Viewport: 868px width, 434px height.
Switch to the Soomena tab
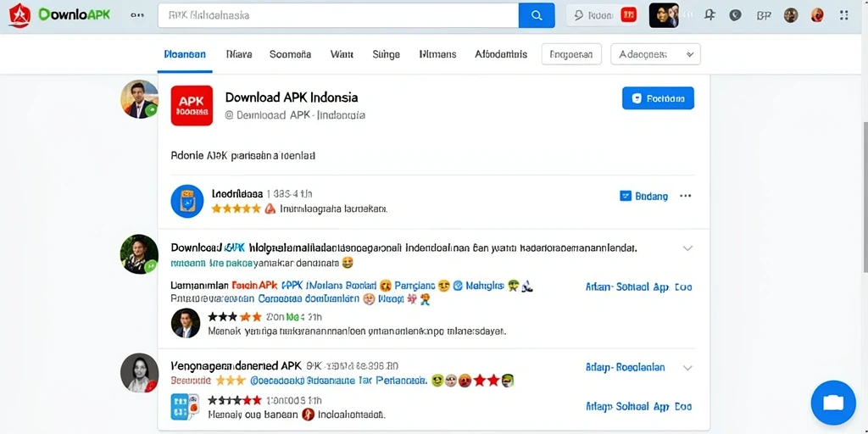pos(290,54)
